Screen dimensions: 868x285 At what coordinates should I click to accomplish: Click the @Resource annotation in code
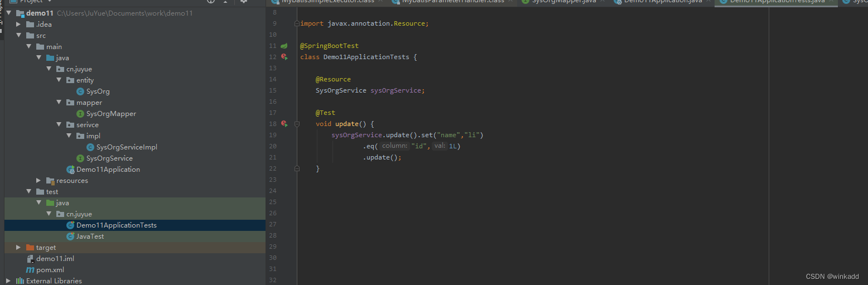(333, 79)
